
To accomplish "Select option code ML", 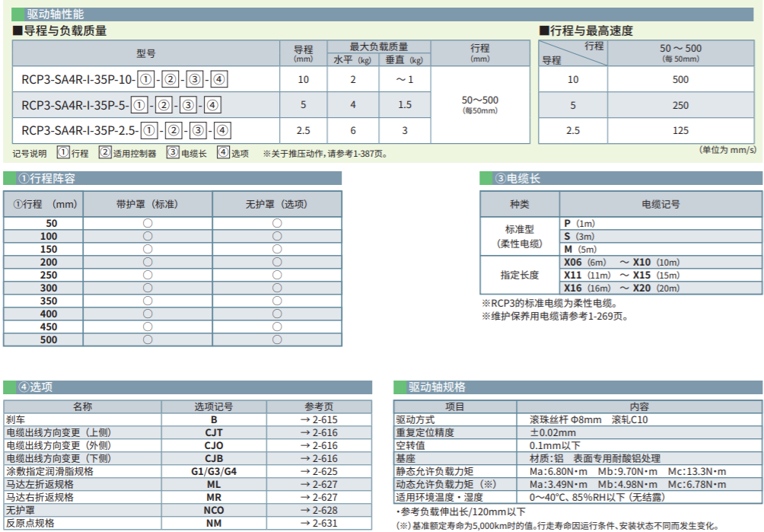I will click(x=213, y=484).
